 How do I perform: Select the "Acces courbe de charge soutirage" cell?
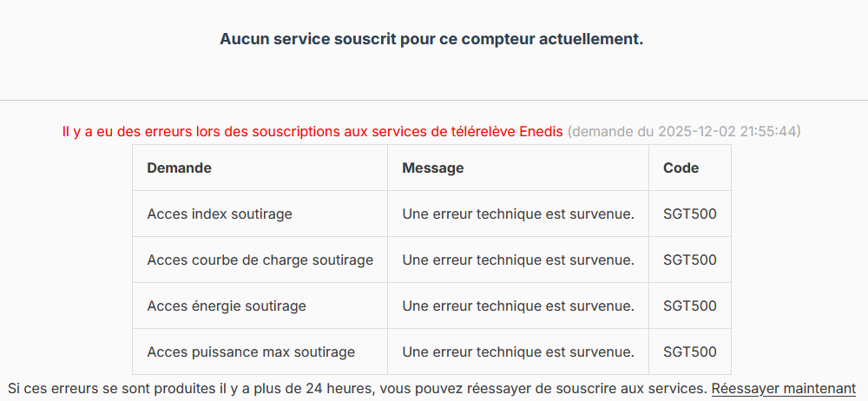pyautogui.click(x=260, y=260)
